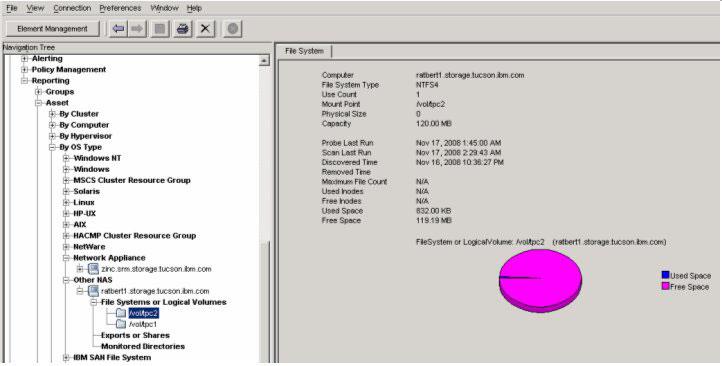Select the Windows tree item
Viewport: 722px width, 366px height.
click(x=91, y=169)
